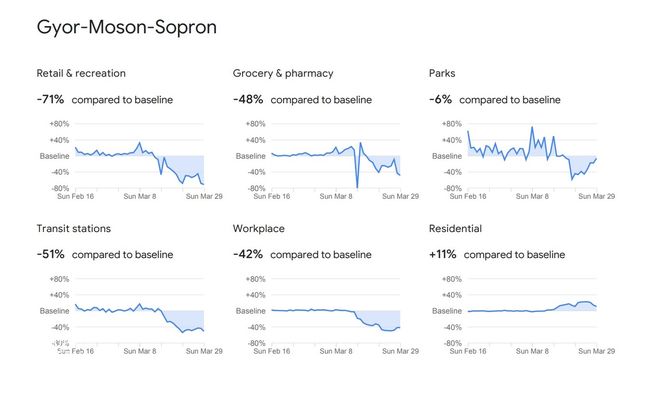Click Sun Mar 8 label under Parks chart
Viewport: 665px width, 397px height.
pyautogui.click(x=532, y=196)
